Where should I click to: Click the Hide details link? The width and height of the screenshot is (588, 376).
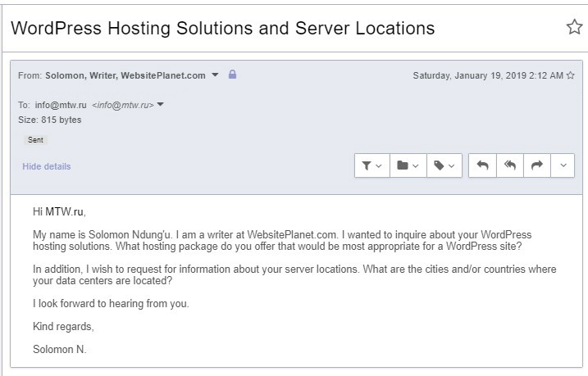(x=47, y=166)
